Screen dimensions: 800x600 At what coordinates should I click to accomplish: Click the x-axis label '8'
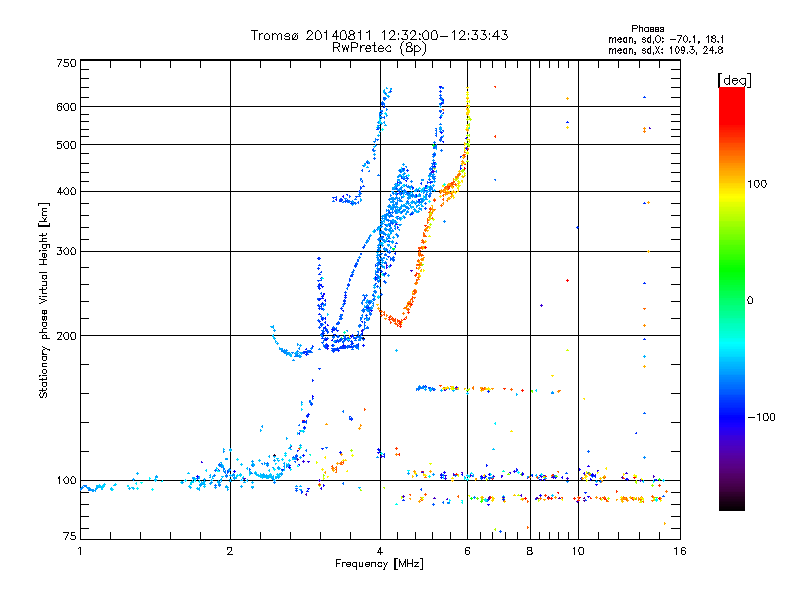[x=530, y=551]
